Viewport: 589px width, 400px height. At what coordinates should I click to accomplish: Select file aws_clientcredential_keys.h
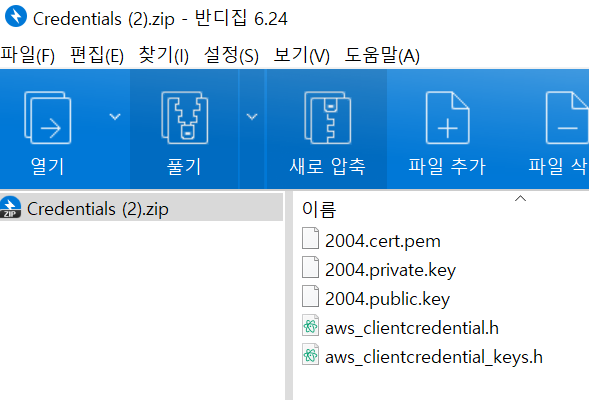tap(434, 357)
